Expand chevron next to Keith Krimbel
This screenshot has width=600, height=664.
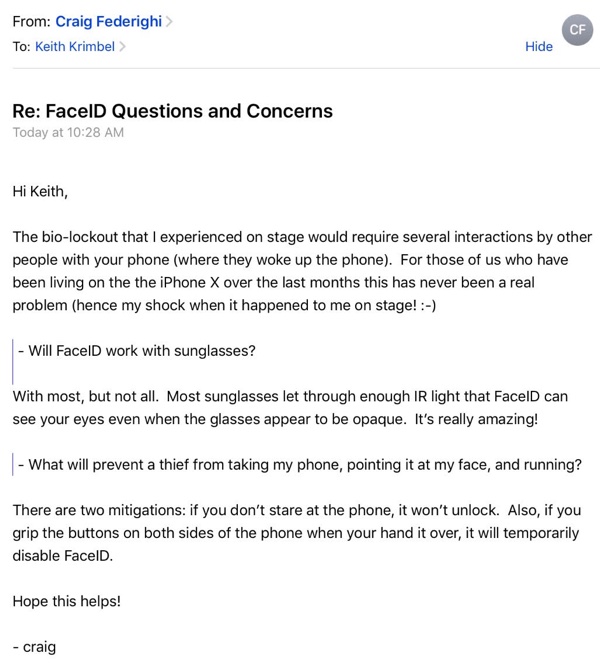tap(122, 46)
